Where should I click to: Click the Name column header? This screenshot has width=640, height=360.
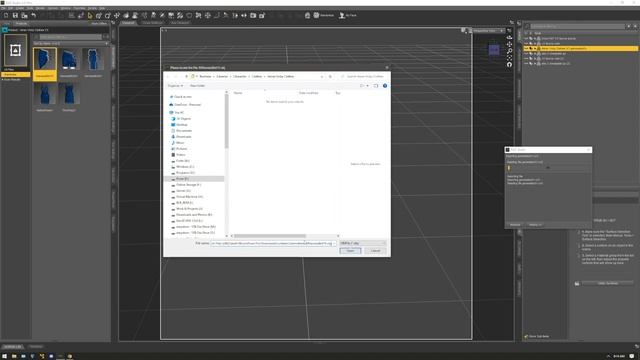pos(238,93)
